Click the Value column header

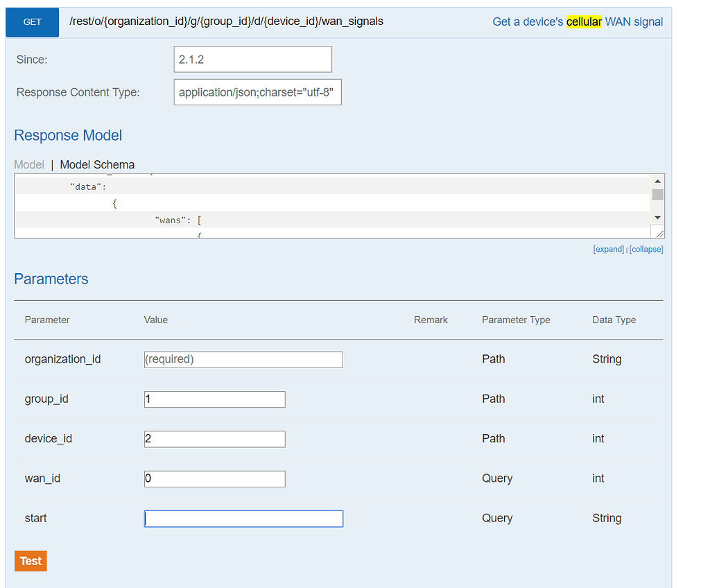[x=156, y=320]
